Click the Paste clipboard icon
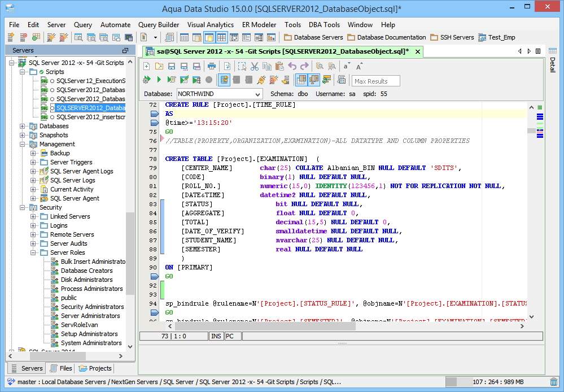Screen dimensions: 564x392 [279, 66]
